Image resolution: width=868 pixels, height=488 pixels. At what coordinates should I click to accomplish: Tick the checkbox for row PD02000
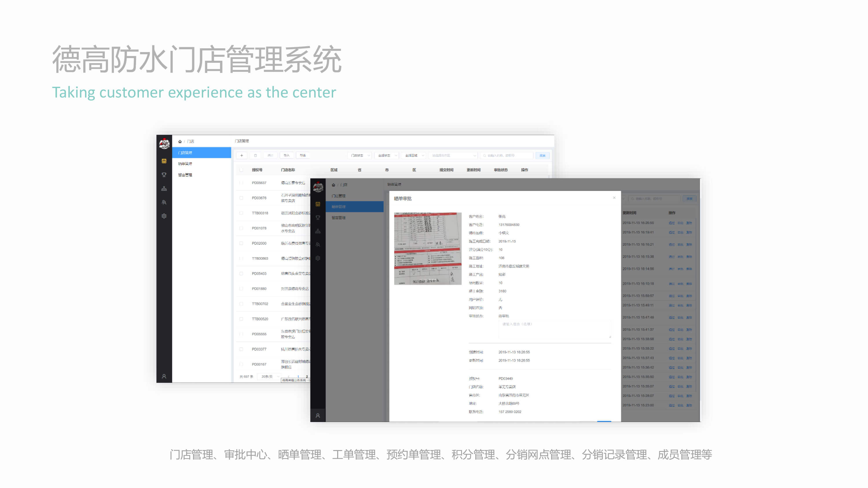point(241,243)
